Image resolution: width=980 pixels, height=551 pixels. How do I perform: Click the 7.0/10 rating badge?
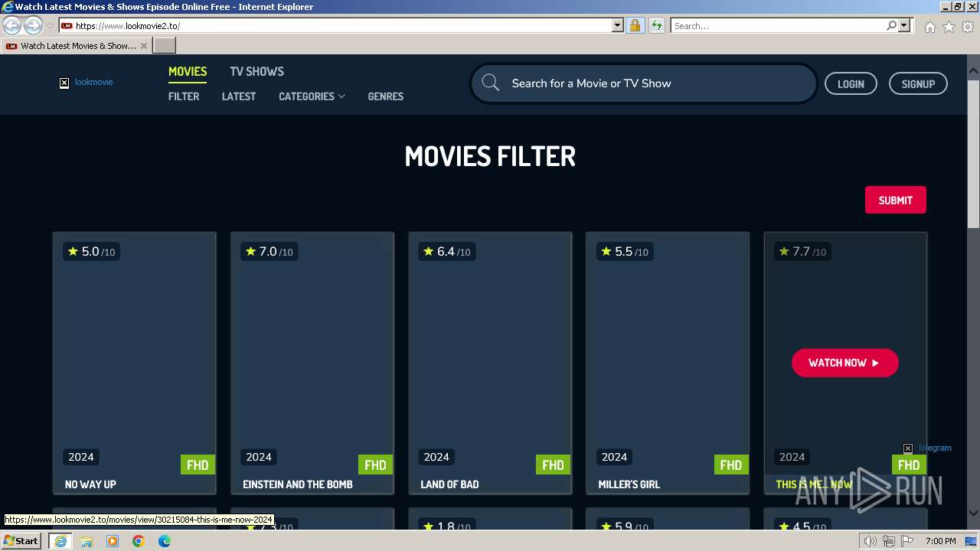tap(269, 252)
